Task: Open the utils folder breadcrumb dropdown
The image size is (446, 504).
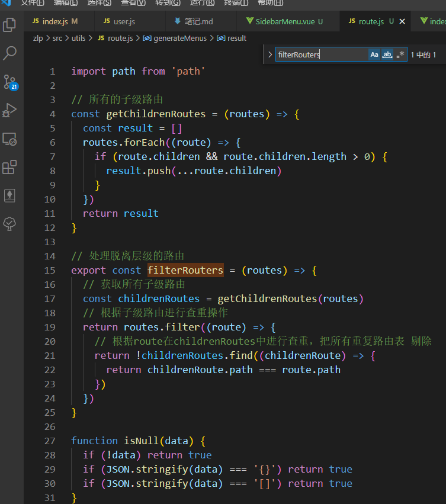Action: coord(78,38)
